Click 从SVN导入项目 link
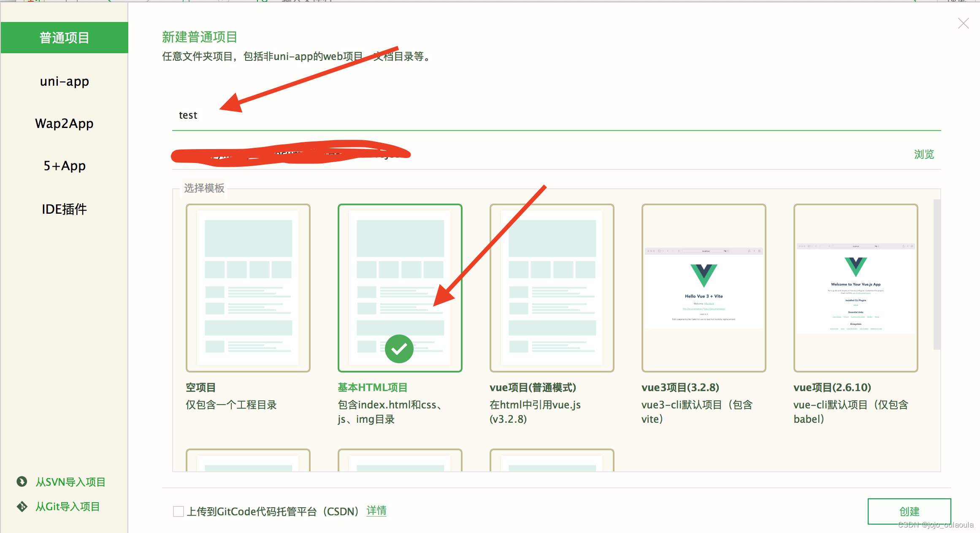This screenshot has width=980, height=533. pyautogui.click(x=70, y=482)
